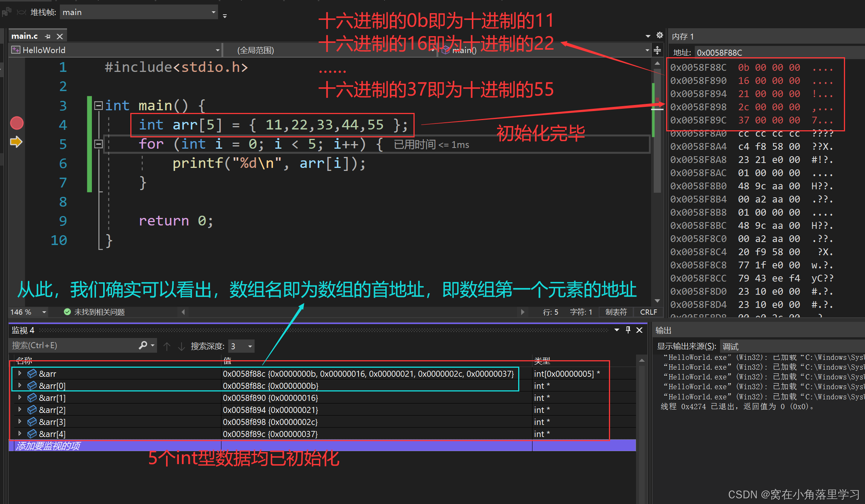Click the horizontal scrollbar left arrow
865x504 pixels.
[183, 312]
